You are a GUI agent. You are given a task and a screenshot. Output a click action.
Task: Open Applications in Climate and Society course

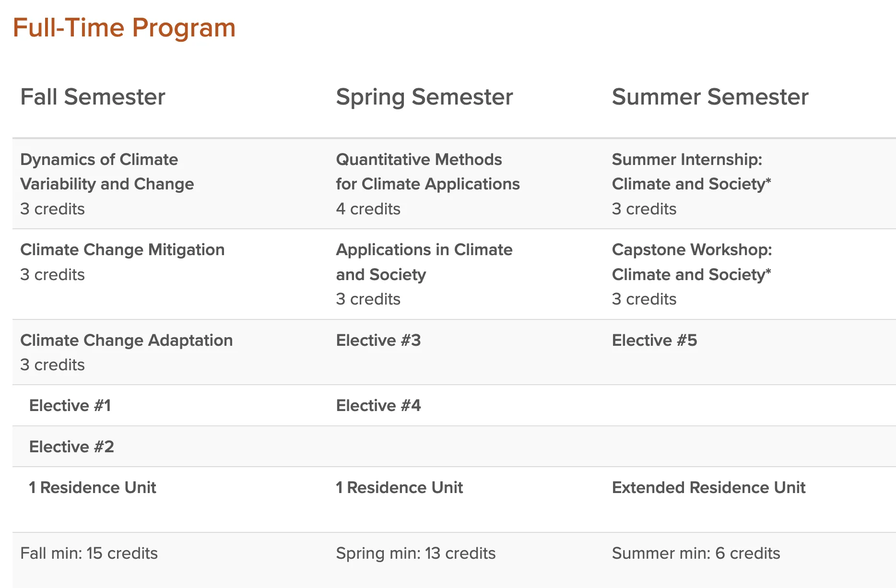click(x=424, y=262)
